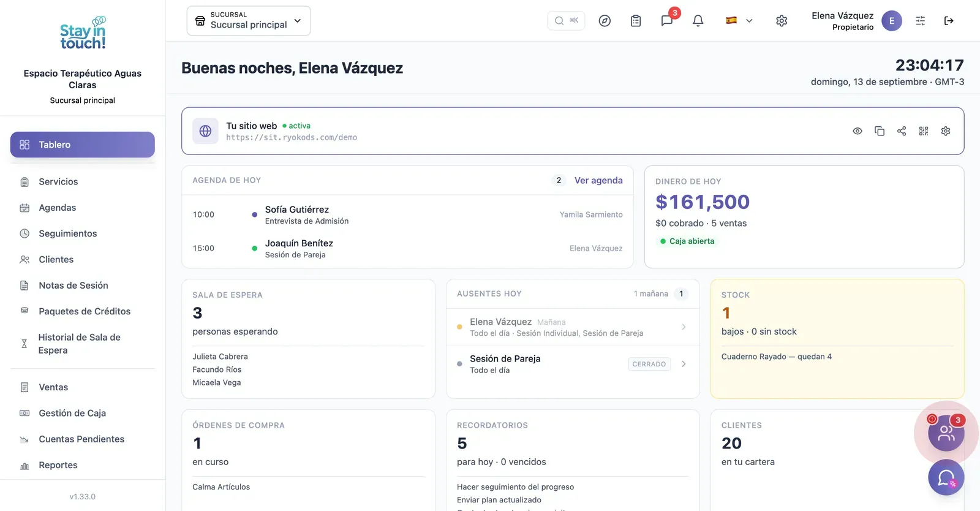This screenshot has height=511, width=980.
Task: Expand Sesión de Pareja closed row chevron
Action: [684, 364]
